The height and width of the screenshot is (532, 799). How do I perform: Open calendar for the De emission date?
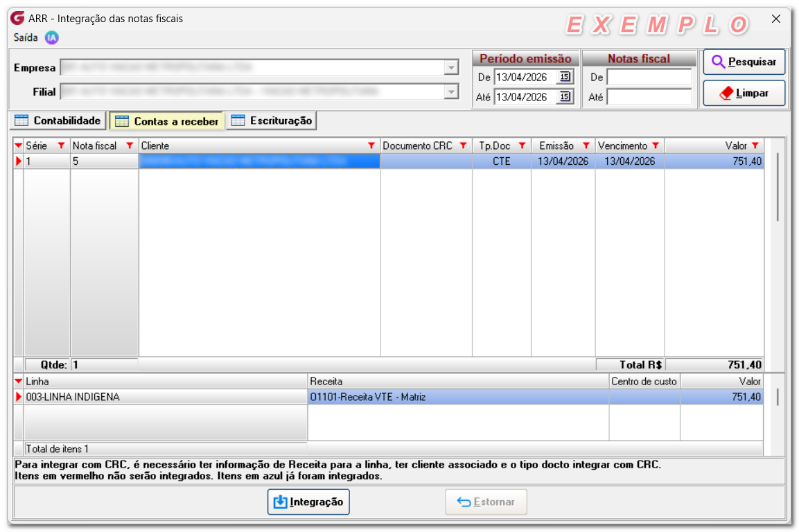click(x=565, y=77)
